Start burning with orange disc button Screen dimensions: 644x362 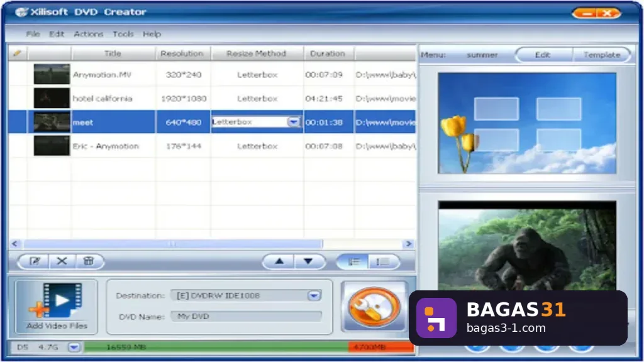[374, 307]
